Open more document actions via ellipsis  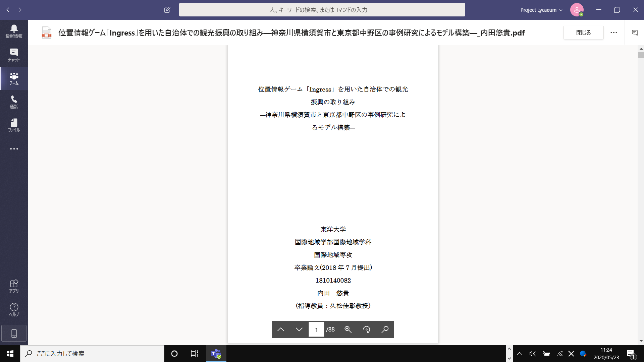[614, 33]
